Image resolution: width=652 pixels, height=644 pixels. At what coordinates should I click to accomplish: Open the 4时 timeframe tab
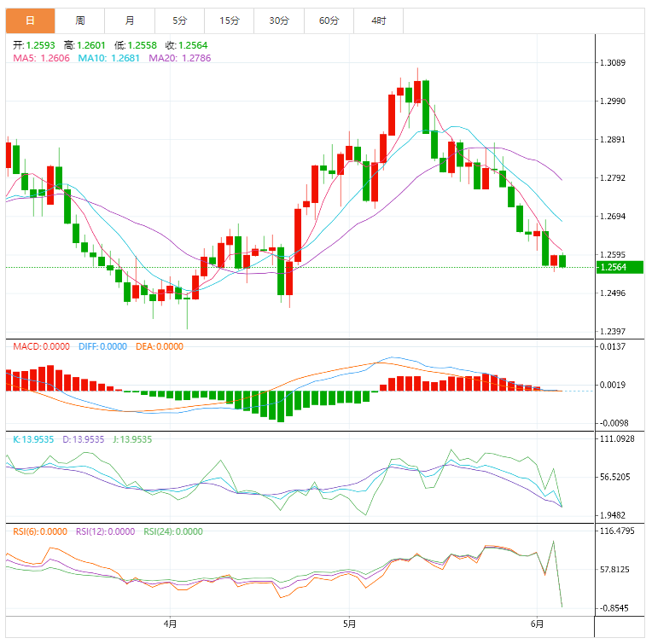coord(378,20)
